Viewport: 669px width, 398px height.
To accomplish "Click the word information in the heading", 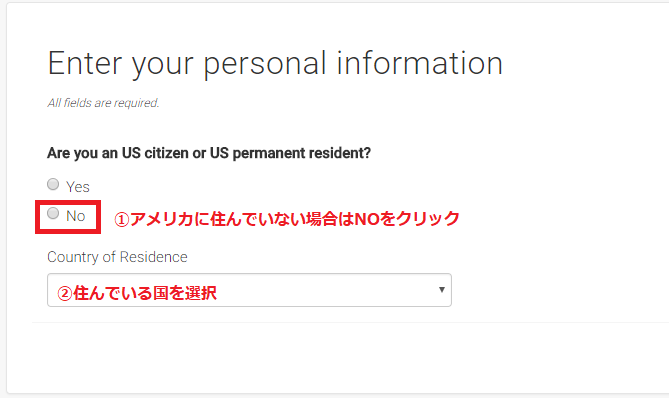I will [x=420, y=63].
